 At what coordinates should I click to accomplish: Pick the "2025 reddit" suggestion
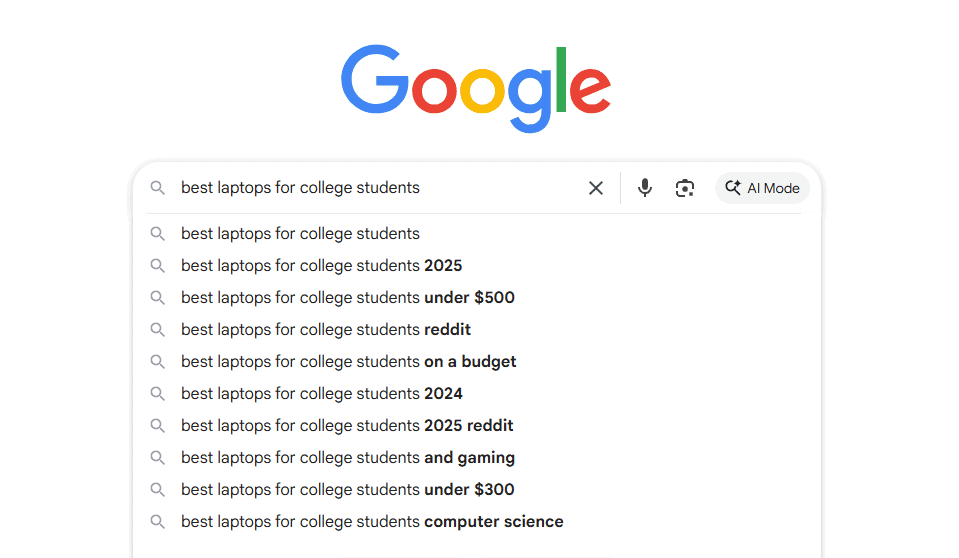point(346,426)
